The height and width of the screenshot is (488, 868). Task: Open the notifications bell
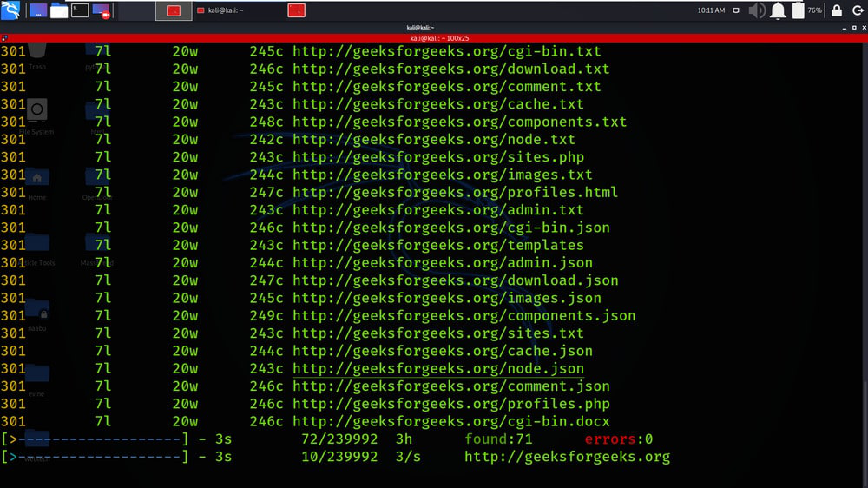[x=778, y=10]
